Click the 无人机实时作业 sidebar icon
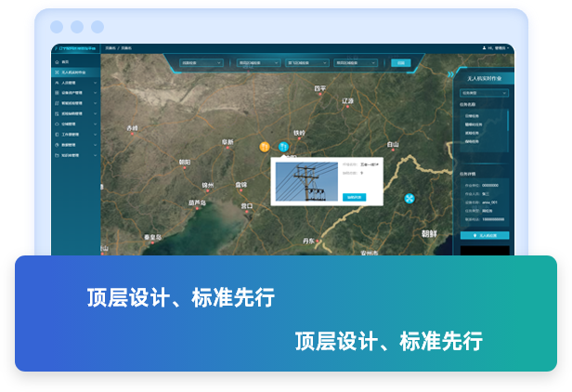This screenshot has height=392, width=572. [x=57, y=72]
